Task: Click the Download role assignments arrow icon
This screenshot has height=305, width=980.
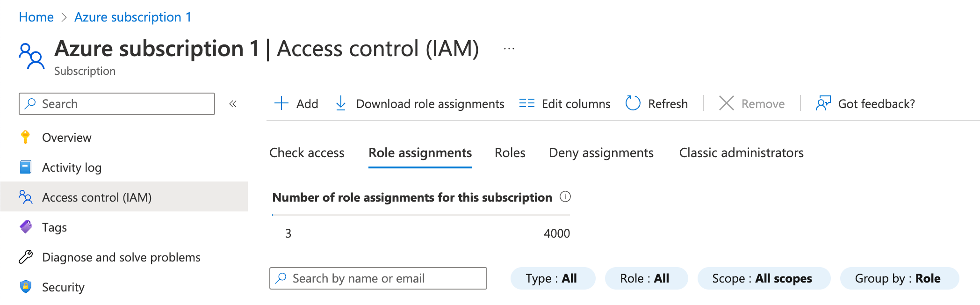Action: click(x=341, y=103)
